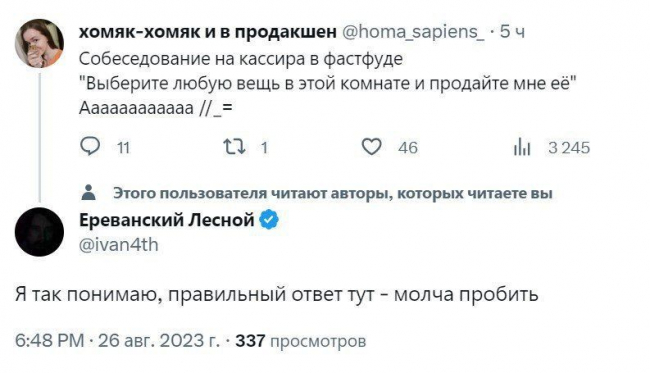Open the @ivan4th handle link
The image size is (650, 373).
tap(119, 245)
